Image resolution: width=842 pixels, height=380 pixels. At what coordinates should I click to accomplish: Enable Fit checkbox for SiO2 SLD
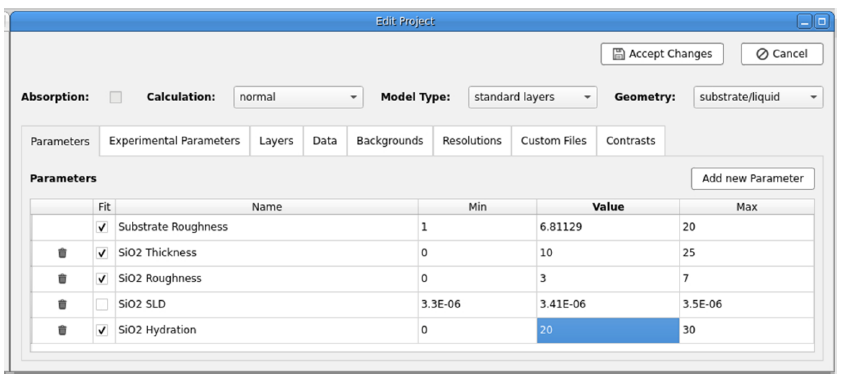click(102, 304)
